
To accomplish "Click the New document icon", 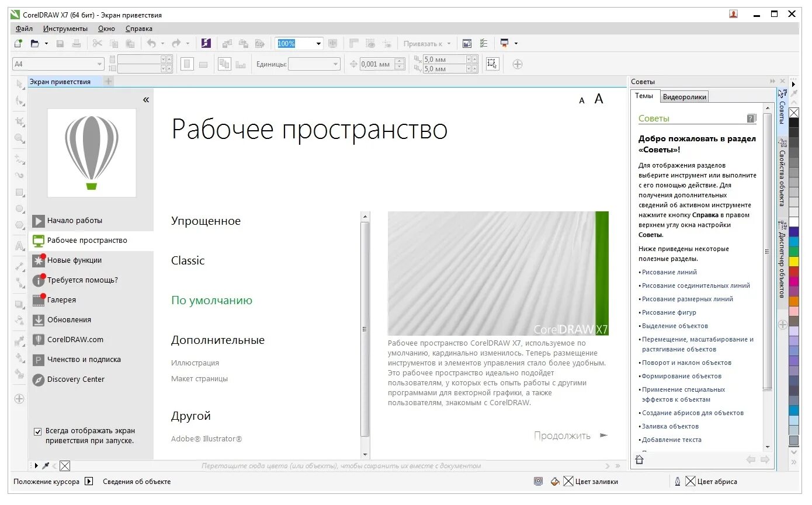I will pyautogui.click(x=19, y=43).
